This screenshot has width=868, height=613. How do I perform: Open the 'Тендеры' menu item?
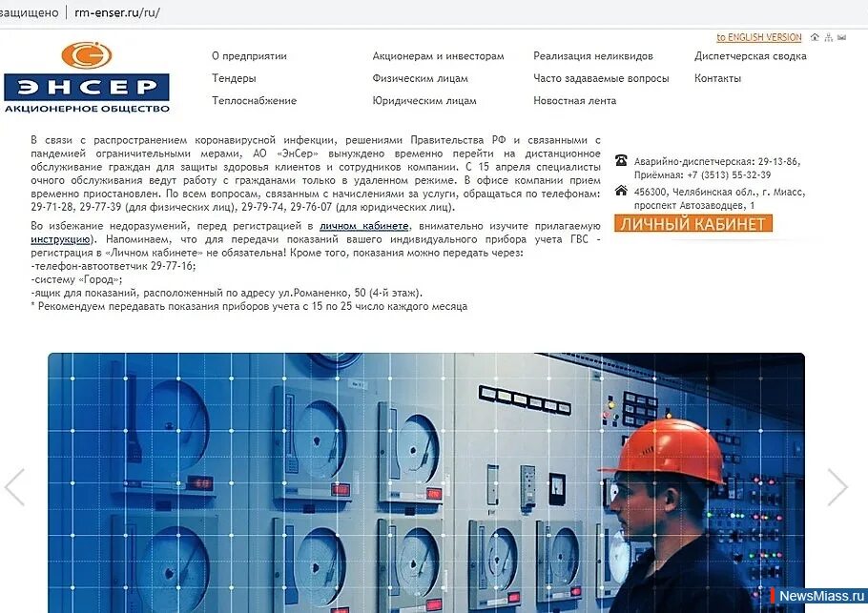coord(234,78)
